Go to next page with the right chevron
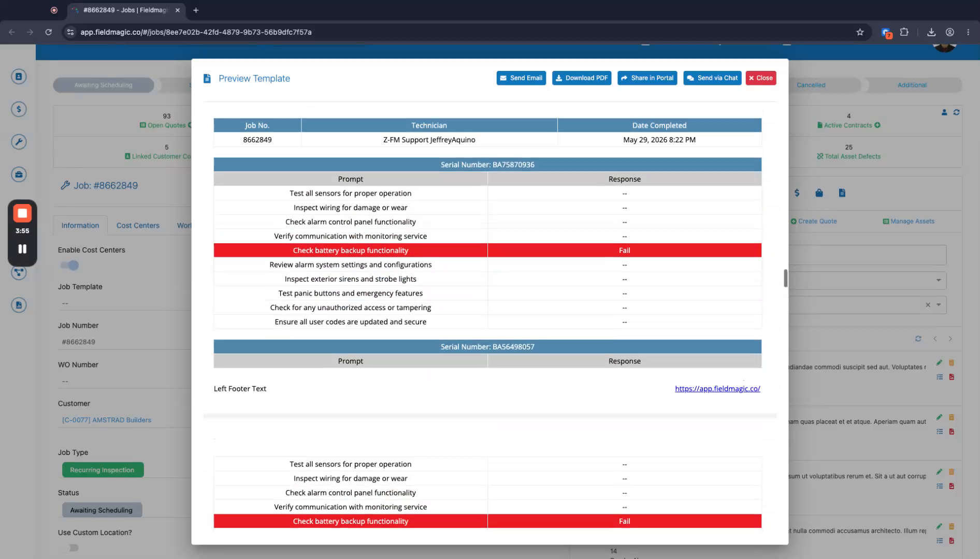Viewport: 980px width, 559px height. pyautogui.click(x=950, y=339)
